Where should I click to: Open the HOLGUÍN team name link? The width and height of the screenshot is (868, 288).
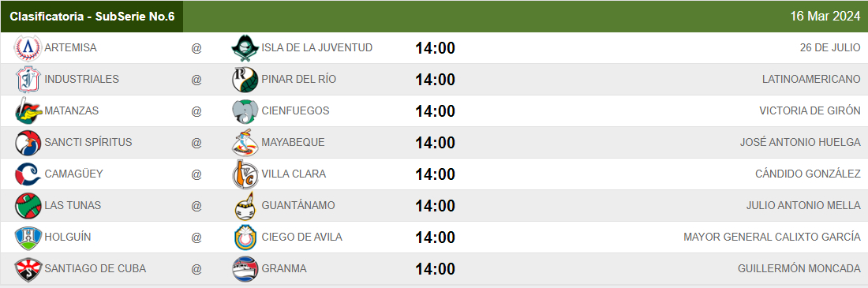tap(68, 237)
